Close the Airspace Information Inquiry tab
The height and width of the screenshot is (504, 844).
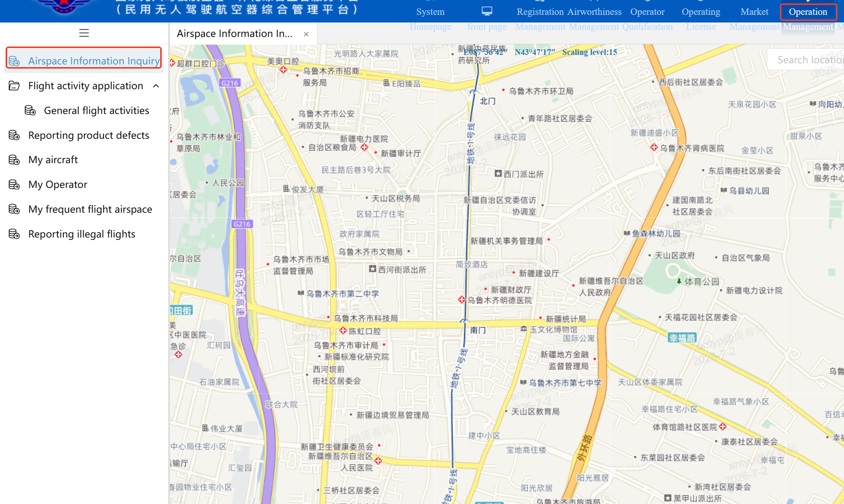pyautogui.click(x=306, y=34)
